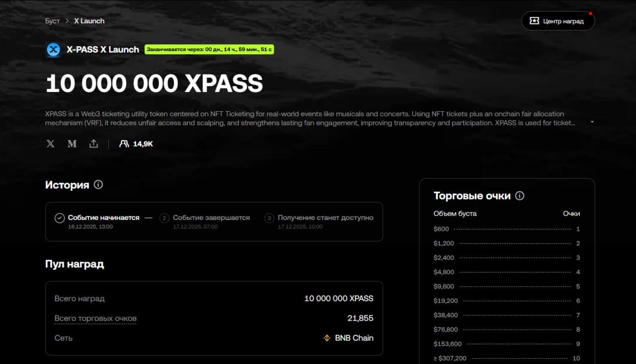Click the share upload icon
Screen dimensions: 636x364
(93, 144)
